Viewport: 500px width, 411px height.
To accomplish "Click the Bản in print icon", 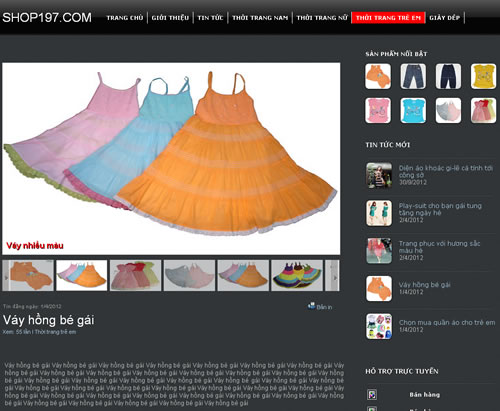I will point(312,306).
